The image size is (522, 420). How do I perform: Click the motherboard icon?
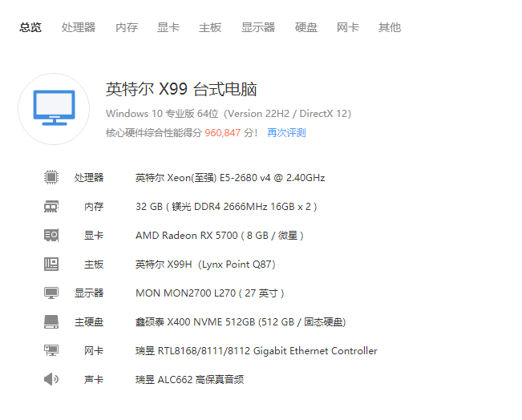[51, 264]
